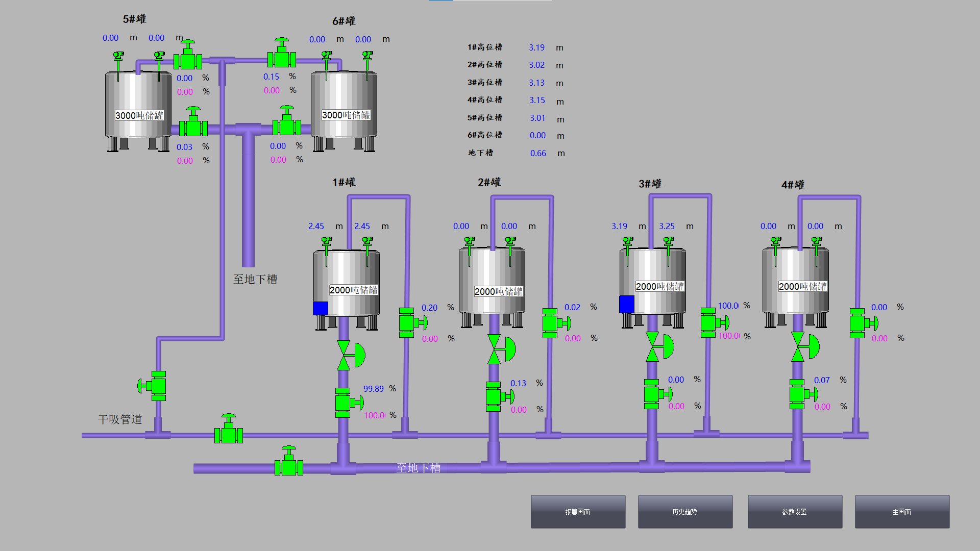Go to 参数设置 parameter settings
The image size is (980, 551).
coord(795,511)
